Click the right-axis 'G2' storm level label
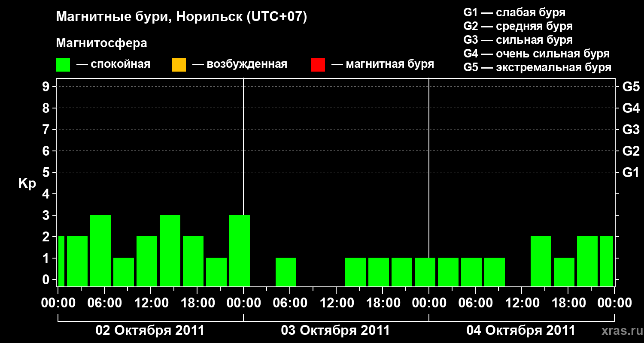The width and height of the screenshot is (644, 343). pos(631,151)
